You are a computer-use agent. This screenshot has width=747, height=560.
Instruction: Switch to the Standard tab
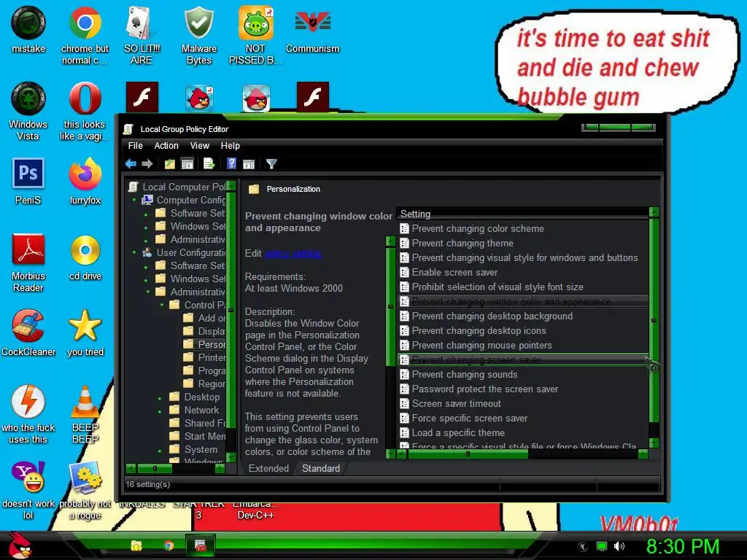pos(321,469)
